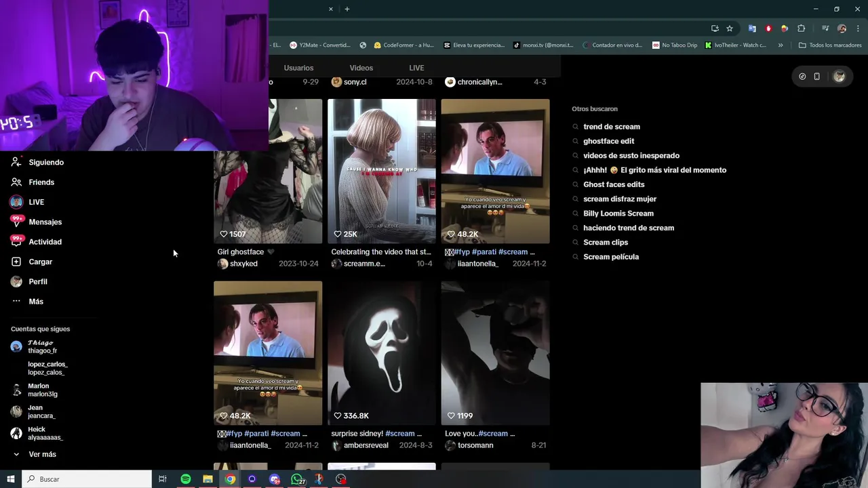Image resolution: width=868 pixels, height=488 pixels.
Task: Switch to the LIVE results tab
Action: point(416,68)
